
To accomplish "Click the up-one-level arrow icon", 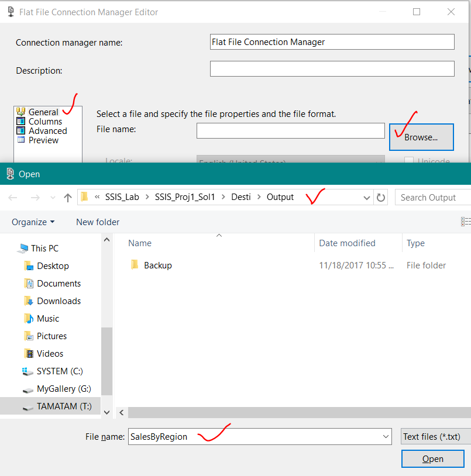I will [68, 198].
